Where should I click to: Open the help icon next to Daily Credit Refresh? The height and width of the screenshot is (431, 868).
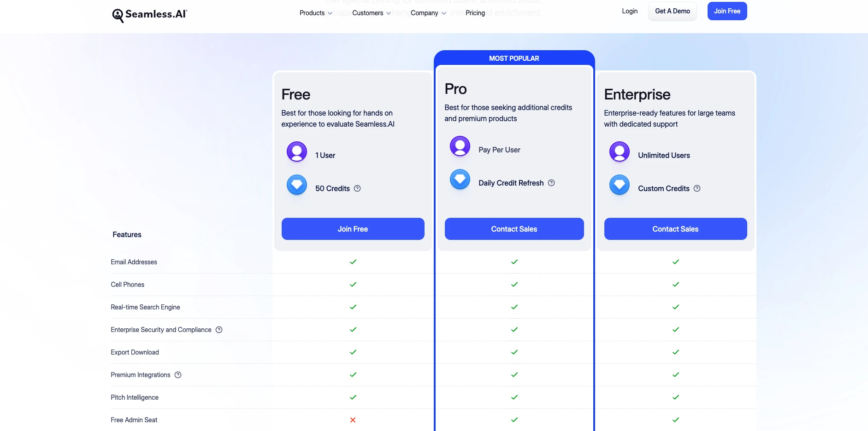click(x=551, y=183)
